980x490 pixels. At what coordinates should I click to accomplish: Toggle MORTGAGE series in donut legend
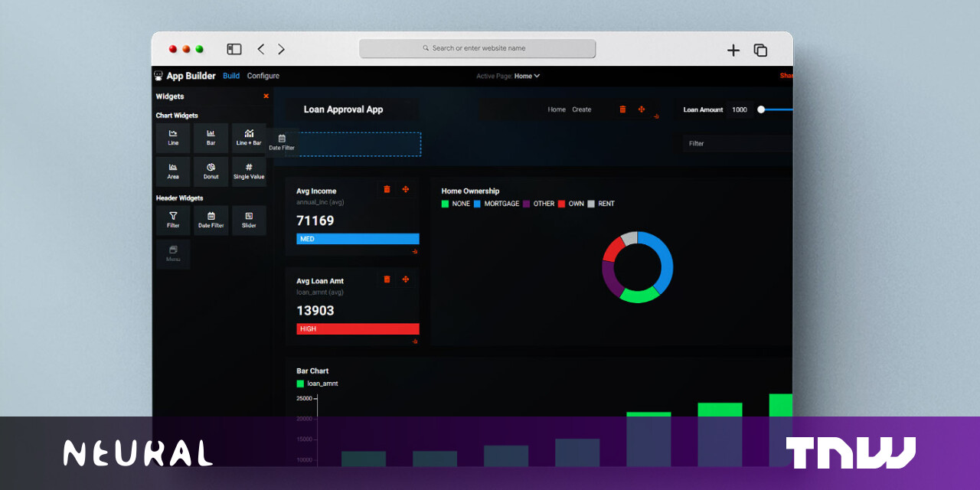496,204
